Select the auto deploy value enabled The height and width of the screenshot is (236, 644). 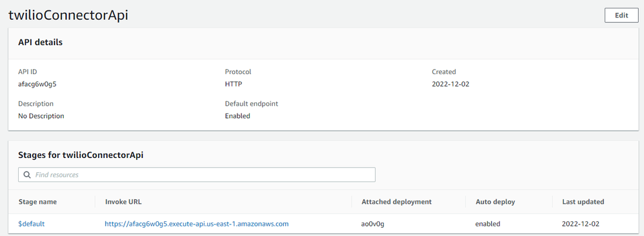point(488,224)
